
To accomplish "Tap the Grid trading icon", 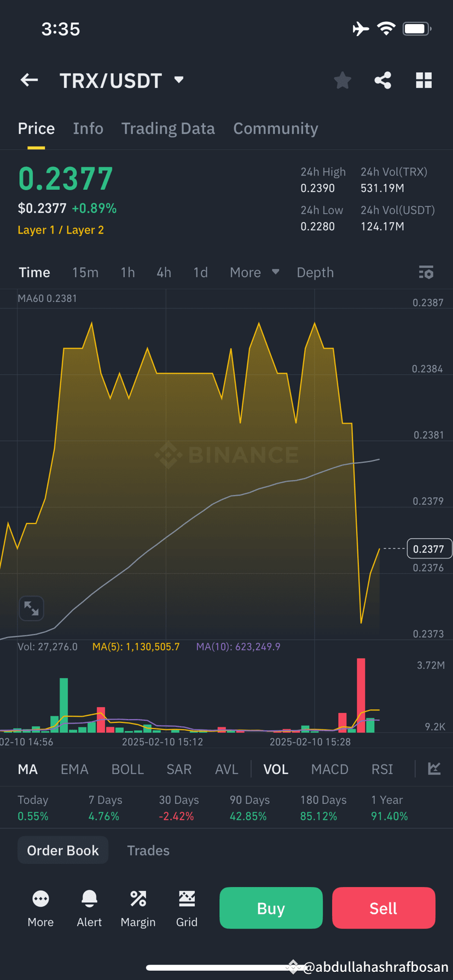I will [x=187, y=899].
